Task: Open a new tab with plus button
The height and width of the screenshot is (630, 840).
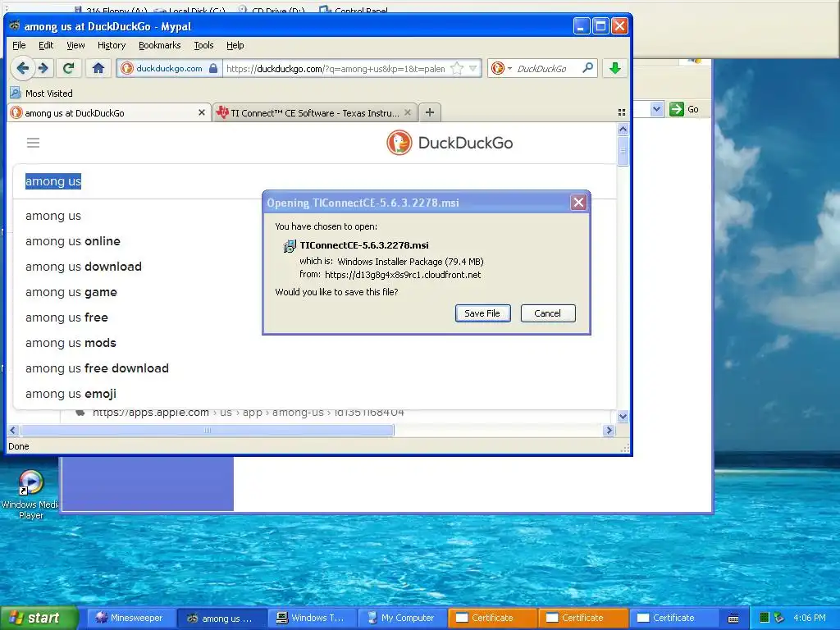Action: pyautogui.click(x=430, y=112)
